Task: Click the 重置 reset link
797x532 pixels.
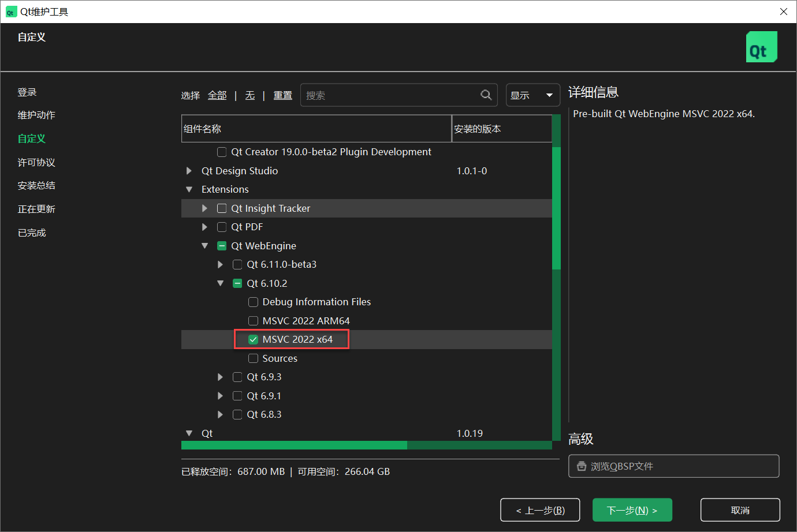Action: (283, 95)
